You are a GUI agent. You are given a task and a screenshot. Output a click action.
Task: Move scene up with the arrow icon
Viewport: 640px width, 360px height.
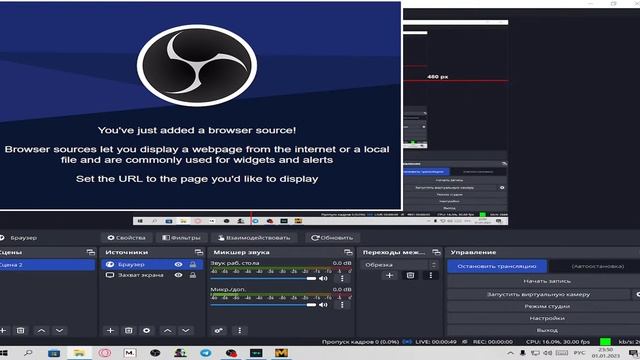point(41,330)
